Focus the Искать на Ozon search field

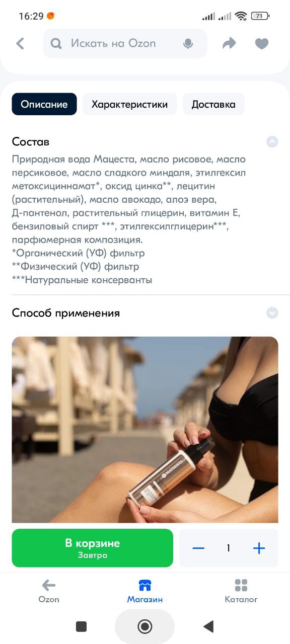tap(125, 44)
